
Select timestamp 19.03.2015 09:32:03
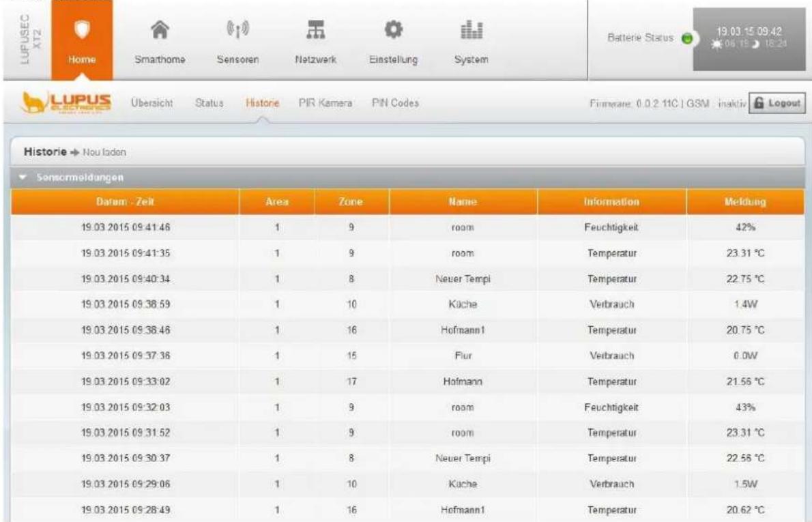(x=126, y=407)
